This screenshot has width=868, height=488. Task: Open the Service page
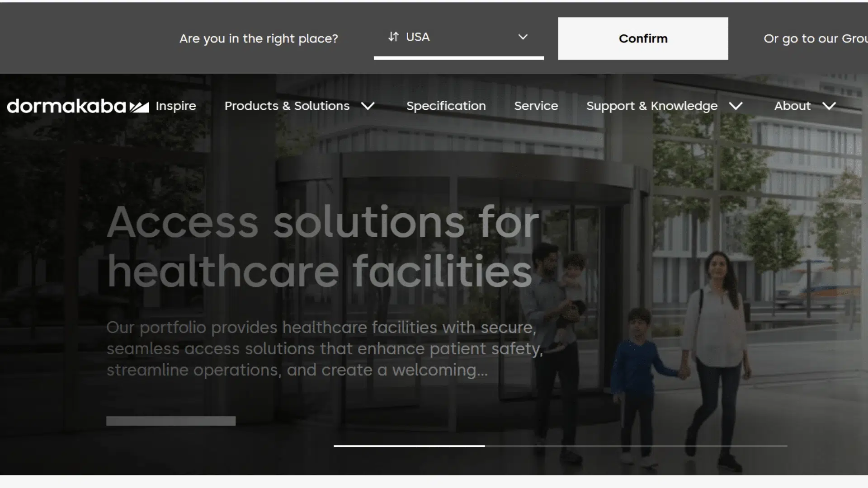(536, 106)
